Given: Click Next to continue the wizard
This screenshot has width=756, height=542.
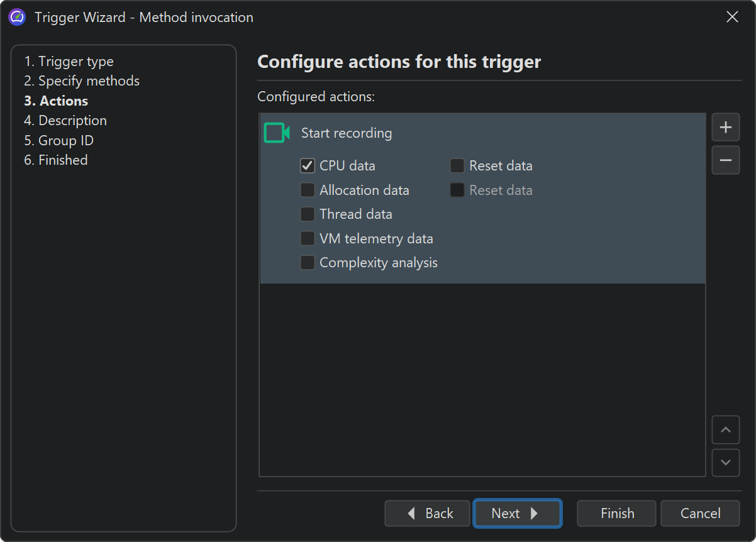Looking at the screenshot, I should [x=516, y=514].
